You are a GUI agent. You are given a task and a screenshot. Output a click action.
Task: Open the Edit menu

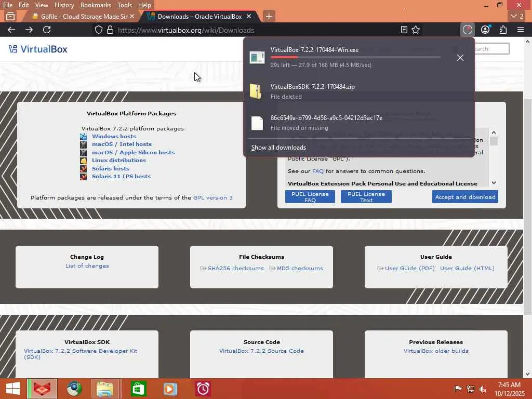coord(23,5)
